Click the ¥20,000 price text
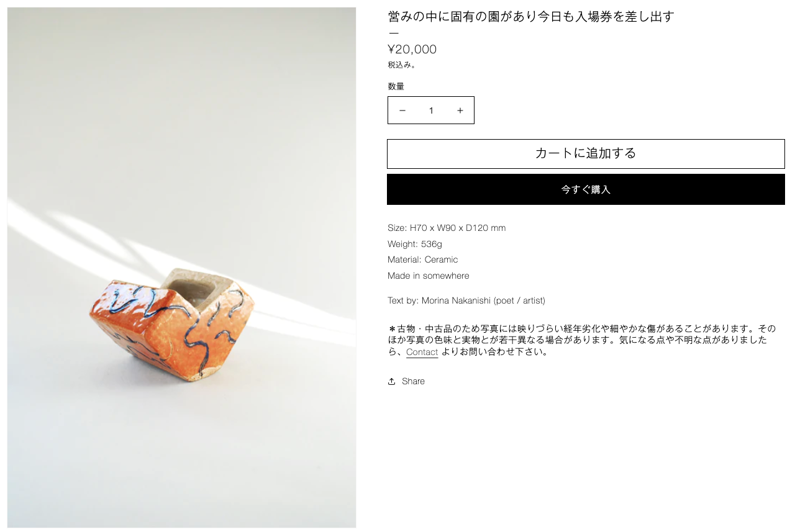Viewport: 795px width, 532px height. [x=412, y=50]
